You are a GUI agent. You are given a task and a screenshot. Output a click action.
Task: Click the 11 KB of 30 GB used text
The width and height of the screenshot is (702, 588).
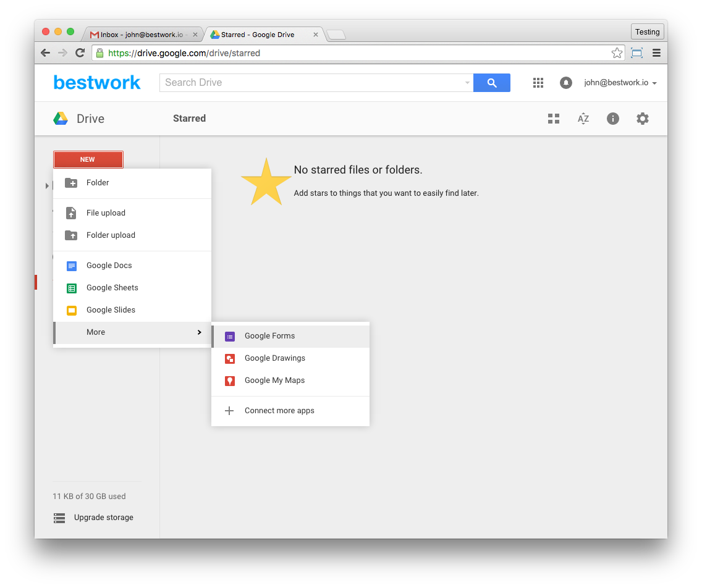[89, 497]
